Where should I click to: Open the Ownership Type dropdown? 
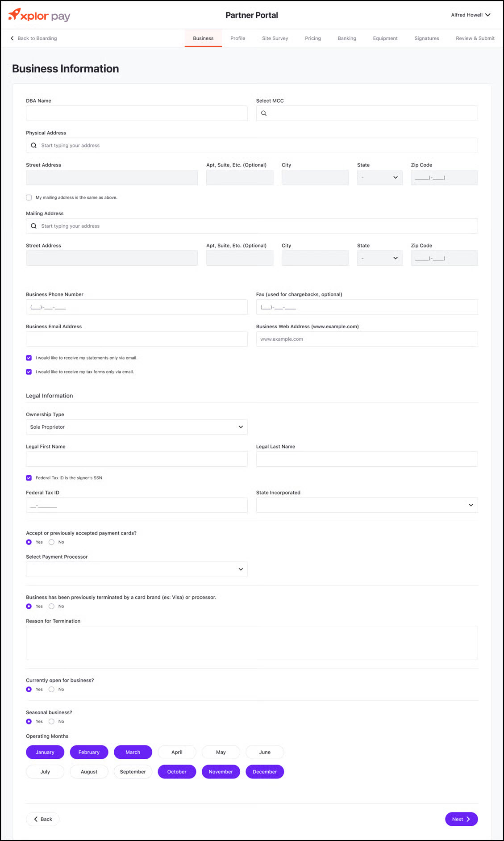pos(137,427)
